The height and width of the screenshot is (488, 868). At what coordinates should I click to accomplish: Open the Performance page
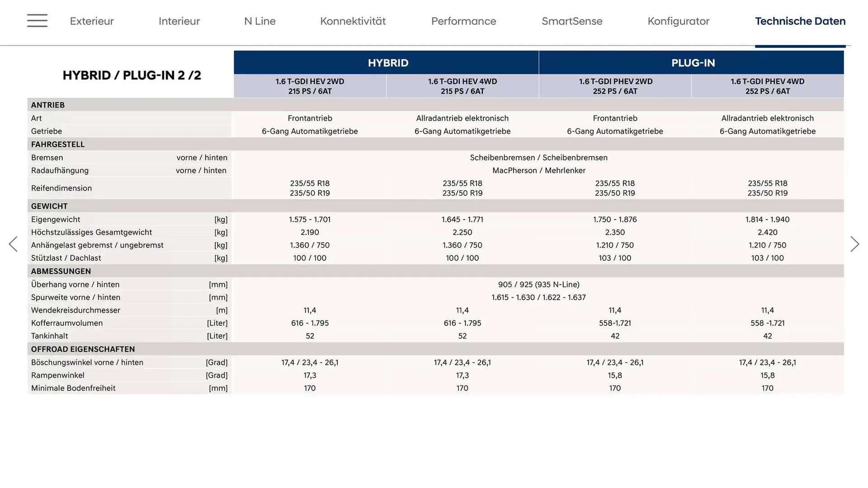click(x=463, y=21)
